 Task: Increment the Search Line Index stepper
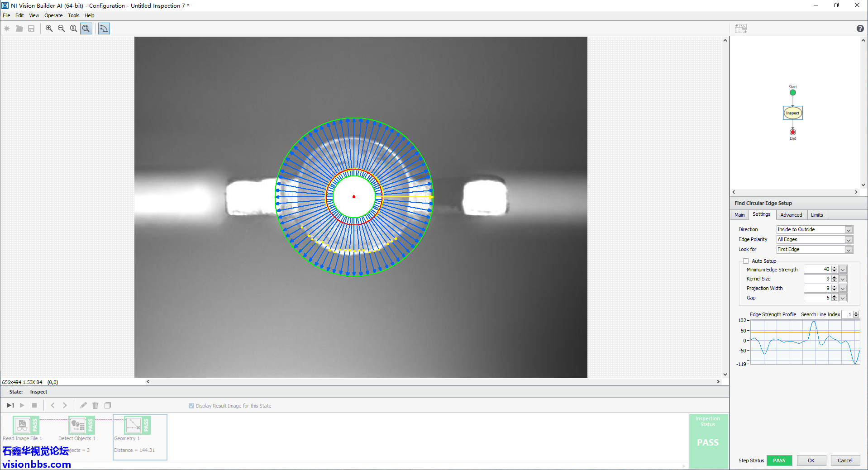click(x=856, y=313)
